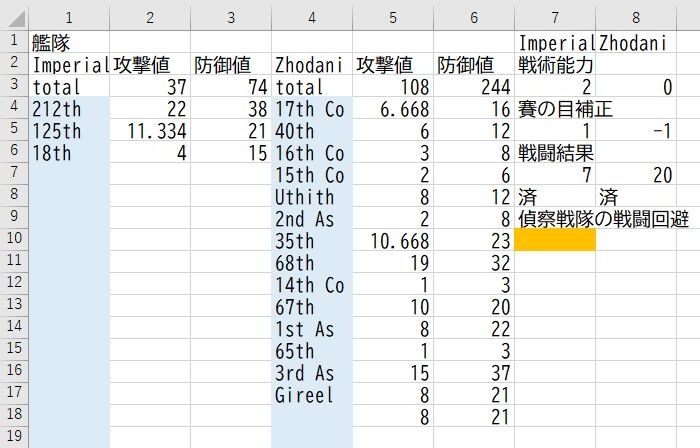Click Imperial total attack value 37

pyautogui.click(x=150, y=86)
